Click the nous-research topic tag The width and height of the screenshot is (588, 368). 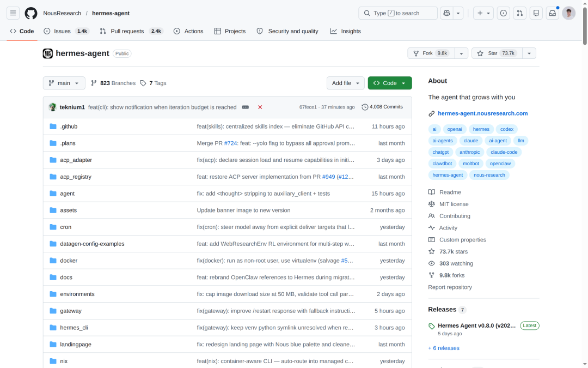489,175
